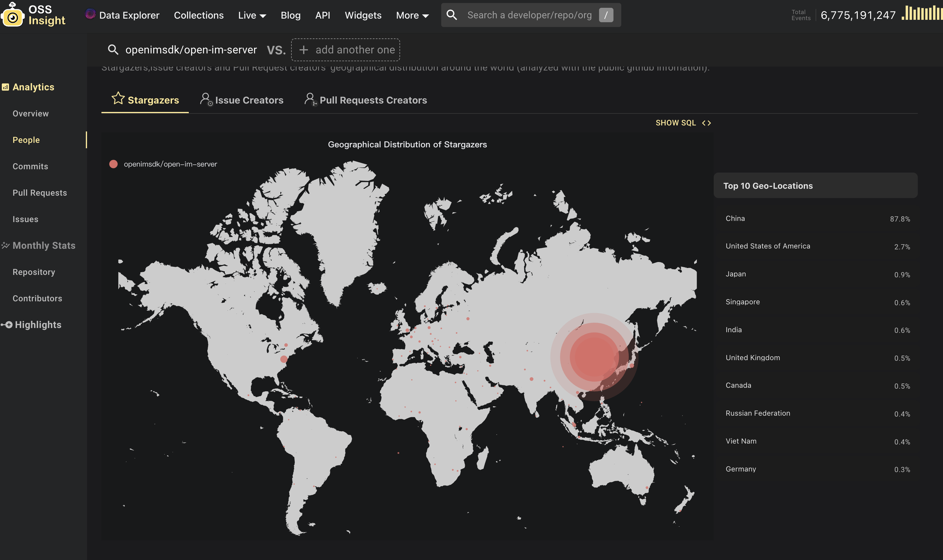Open Contributors in the sidebar
Screen dimensions: 943x560
pyautogui.click(x=37, y=299)
